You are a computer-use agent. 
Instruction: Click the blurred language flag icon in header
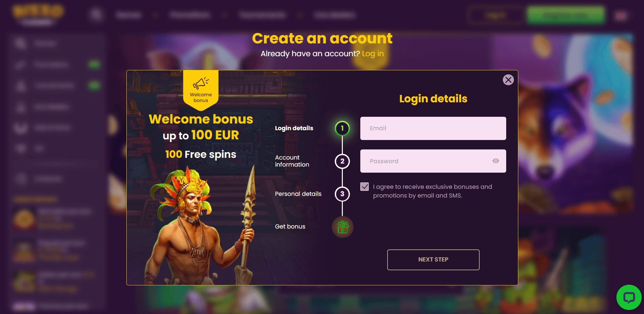620,15
